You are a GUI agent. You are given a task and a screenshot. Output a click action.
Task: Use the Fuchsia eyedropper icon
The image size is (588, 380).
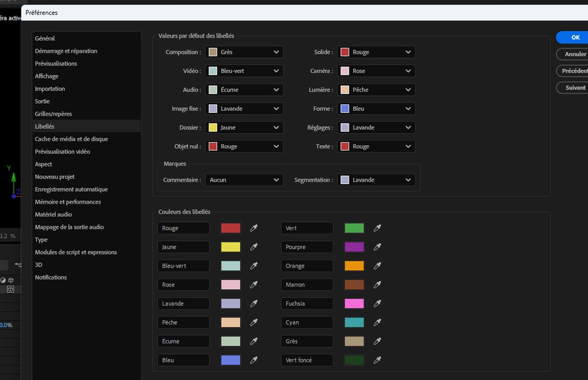[377, 304]
